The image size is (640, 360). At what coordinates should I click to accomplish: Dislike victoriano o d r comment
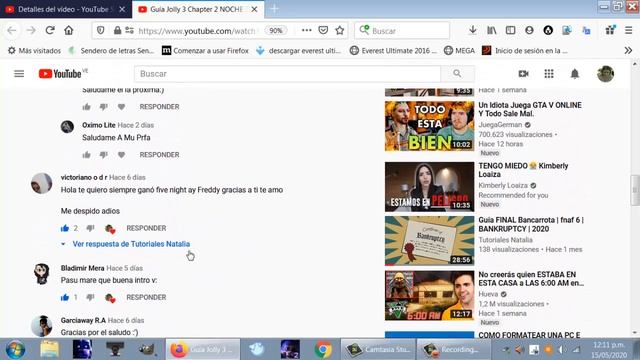90,228
